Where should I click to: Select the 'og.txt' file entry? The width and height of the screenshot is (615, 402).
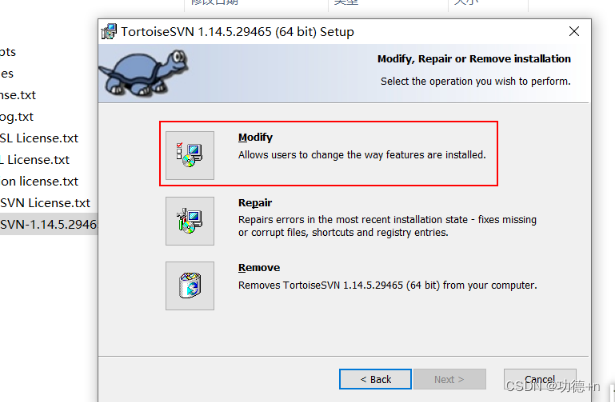17,116
